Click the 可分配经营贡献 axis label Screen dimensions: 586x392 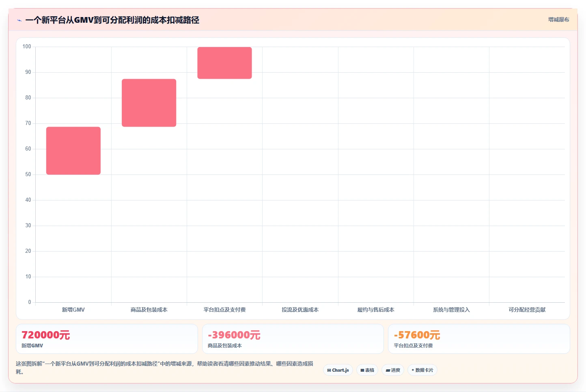click(527, 310)
